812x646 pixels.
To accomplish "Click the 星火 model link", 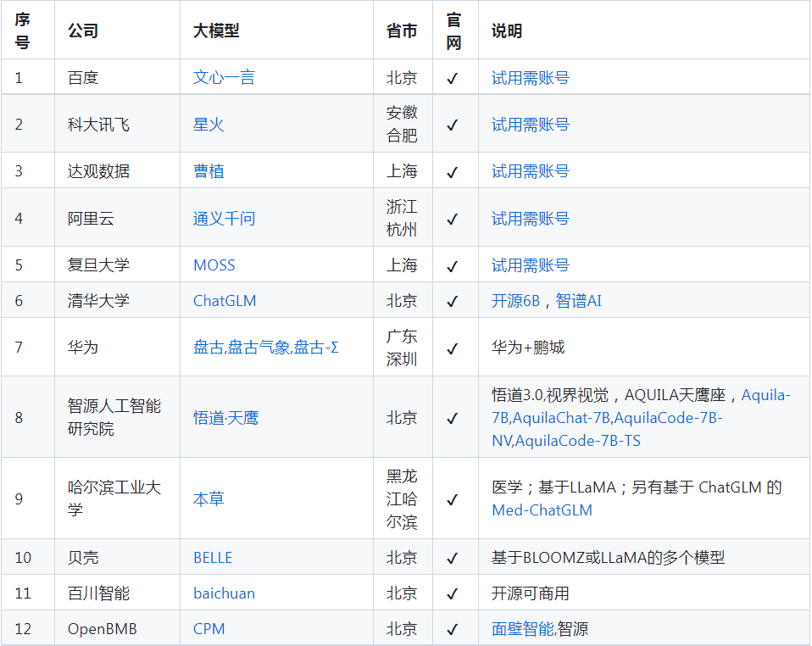I will tap(209, 125).
